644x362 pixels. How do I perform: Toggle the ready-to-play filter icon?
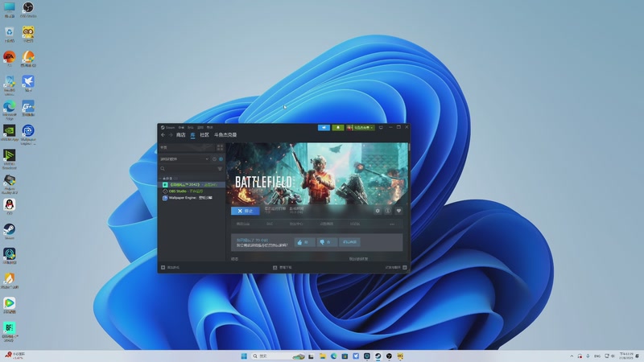(221, 158)
